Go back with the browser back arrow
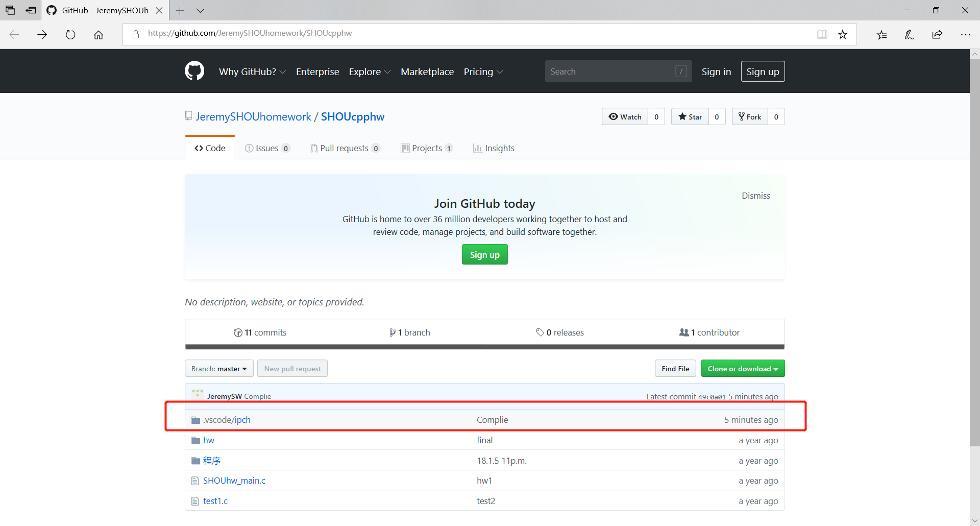 tap(14, 34)
